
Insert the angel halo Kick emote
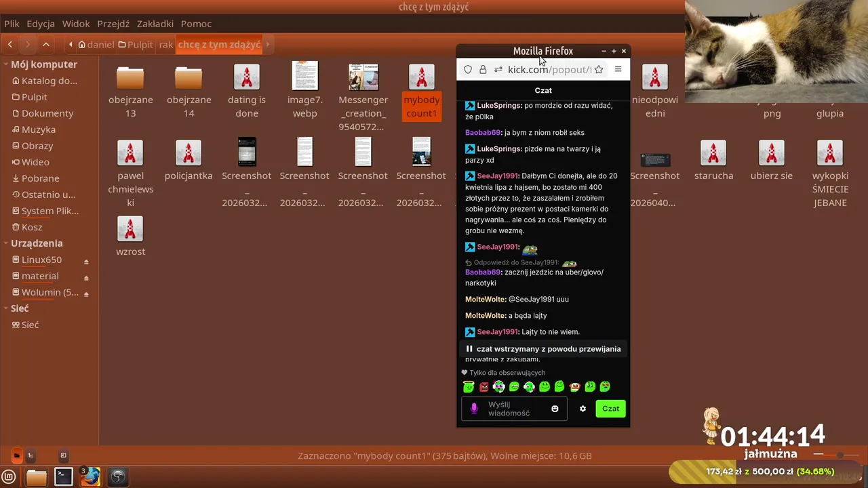469,386
